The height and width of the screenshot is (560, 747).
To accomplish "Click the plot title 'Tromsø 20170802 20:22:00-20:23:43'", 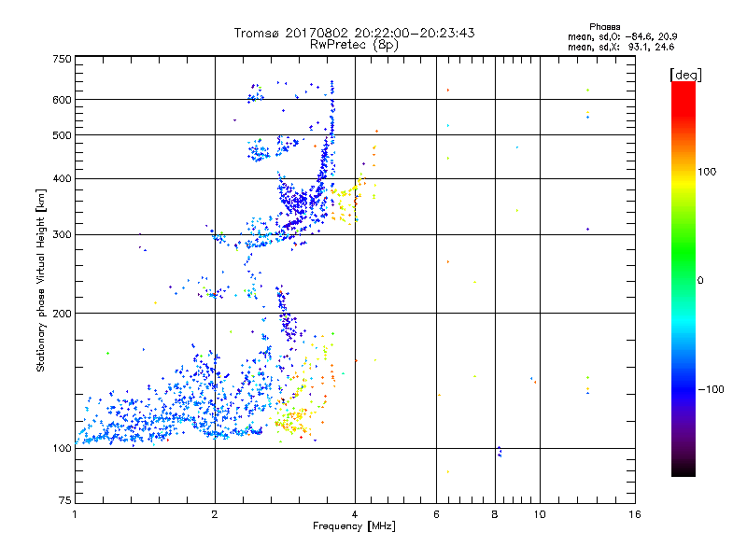I will pyautogui.click(x=354, y=33).
